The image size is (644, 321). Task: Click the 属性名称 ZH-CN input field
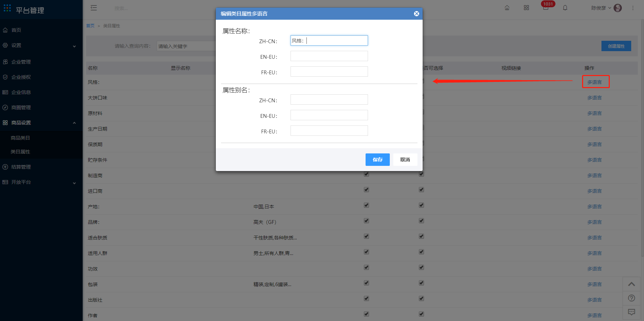[x=329, y=40]
